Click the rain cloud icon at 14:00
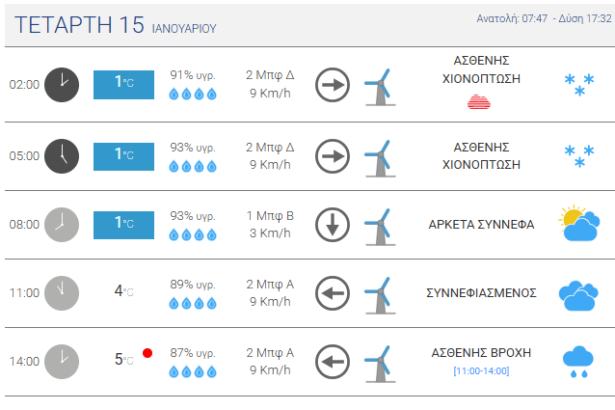This screenshot has height=410, width=615. click(x=578, y=361)
